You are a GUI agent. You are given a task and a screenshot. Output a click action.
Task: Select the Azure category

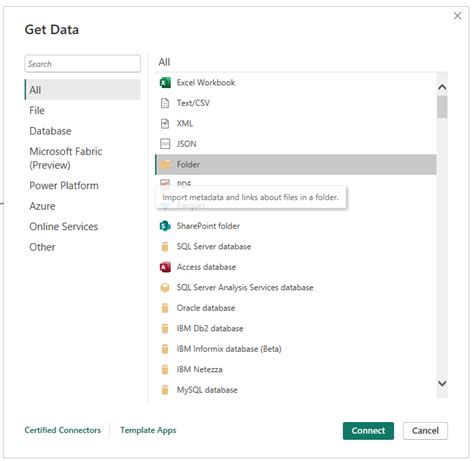point(42,206)
